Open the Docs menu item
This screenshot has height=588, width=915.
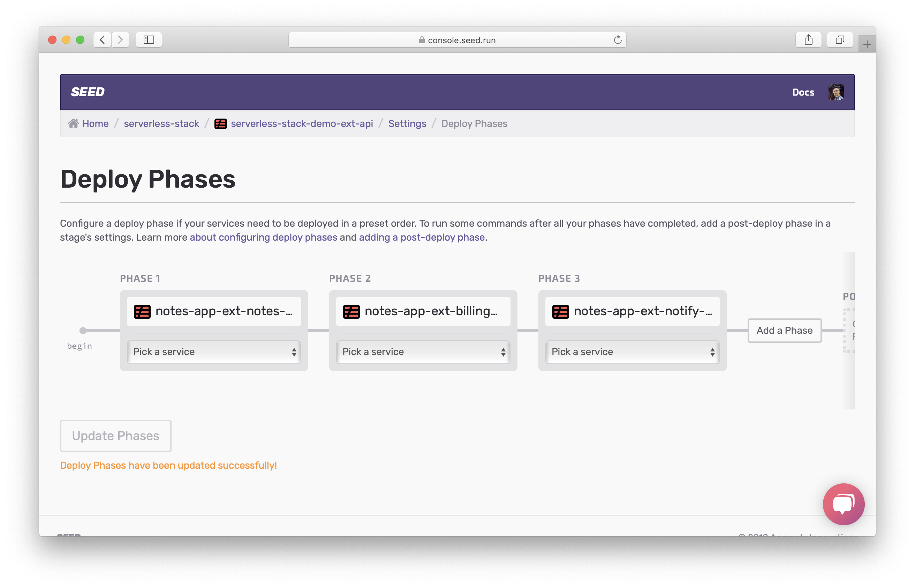point(803,92)
